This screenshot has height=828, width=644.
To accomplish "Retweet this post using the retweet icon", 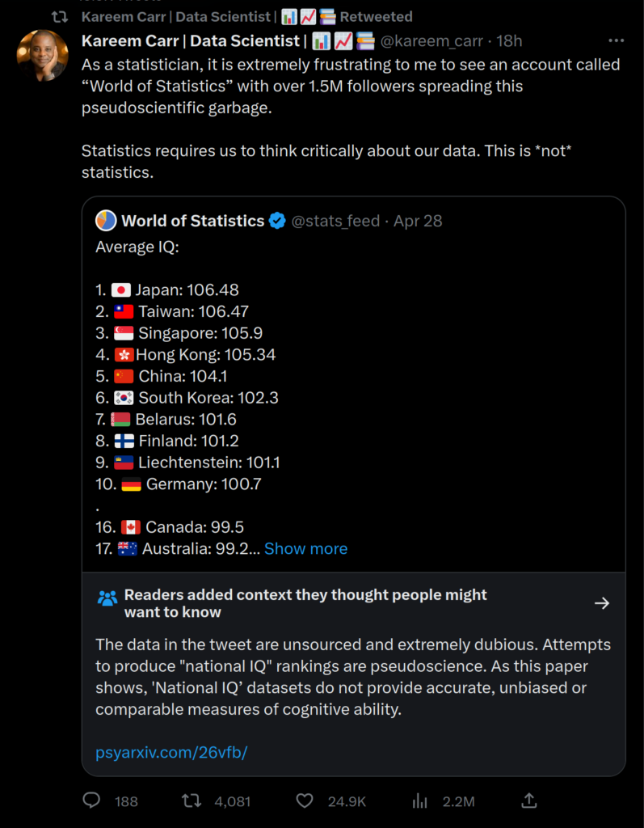I will click(x=192, y=801).
